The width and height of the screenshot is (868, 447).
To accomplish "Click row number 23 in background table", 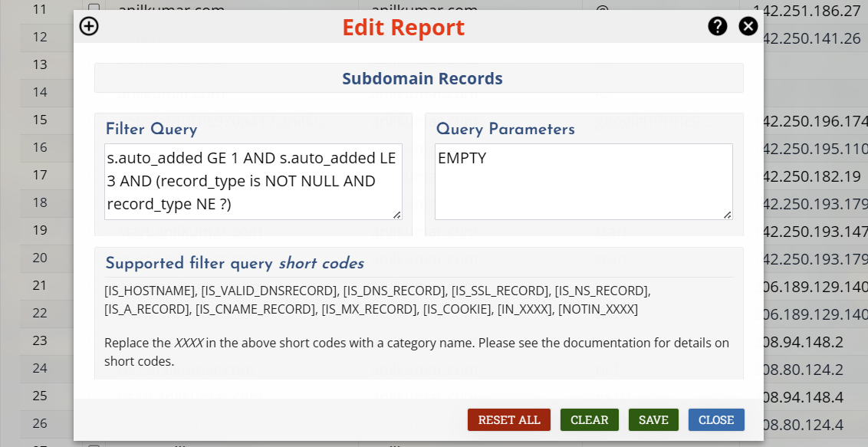I will 40,340.
